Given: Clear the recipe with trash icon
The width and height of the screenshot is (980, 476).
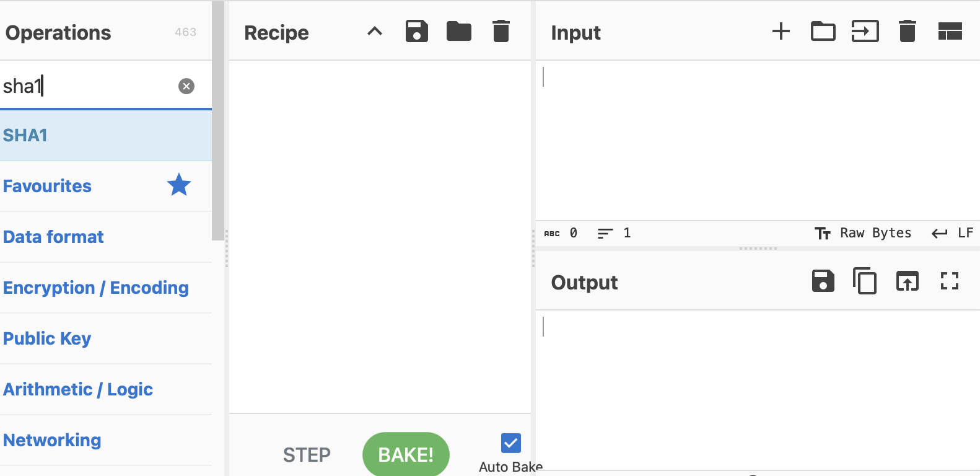Looking at the screenshot, I should tap(501, 31).
